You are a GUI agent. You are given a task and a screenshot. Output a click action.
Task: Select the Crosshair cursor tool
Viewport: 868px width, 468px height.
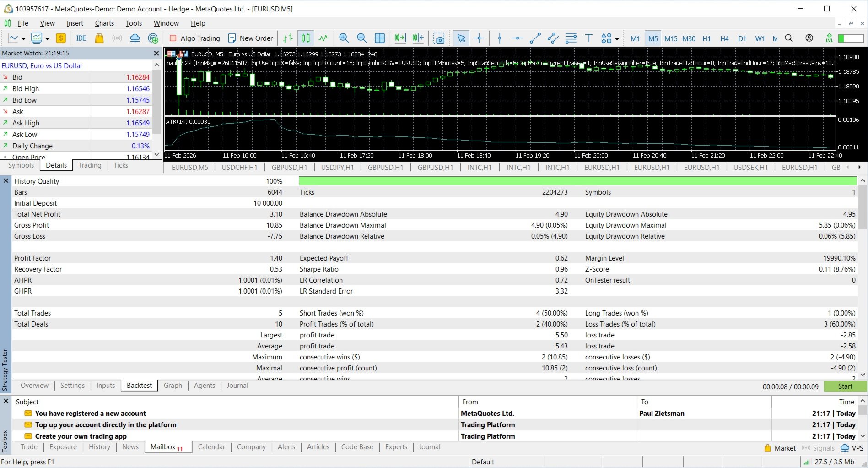coord(479,38)
